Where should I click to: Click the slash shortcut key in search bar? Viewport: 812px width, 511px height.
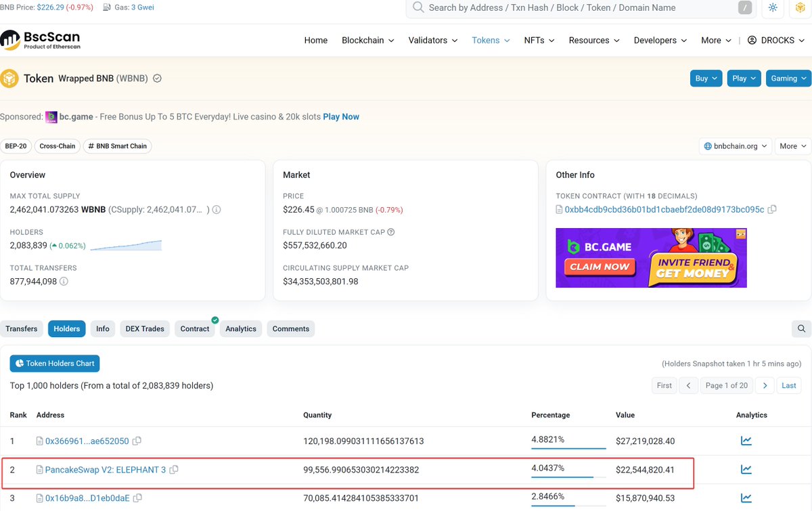click(x=745, y=7)
